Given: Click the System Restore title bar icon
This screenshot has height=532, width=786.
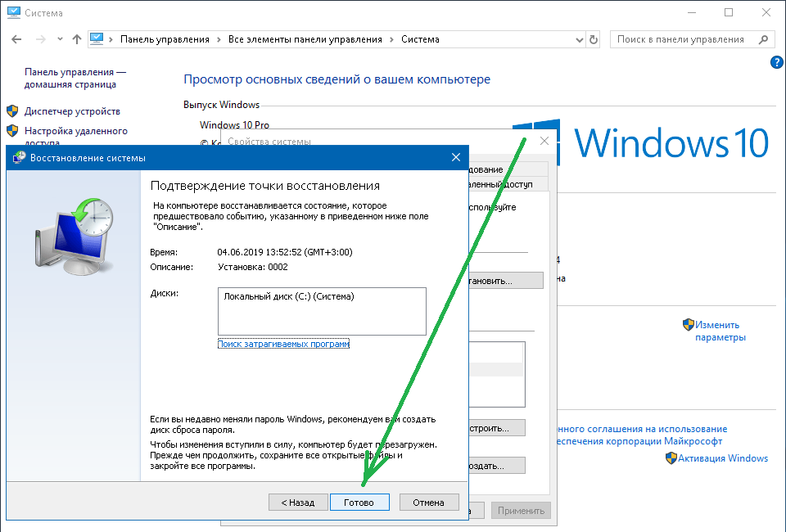Looking at the screenshot, I should coord(19,157).
